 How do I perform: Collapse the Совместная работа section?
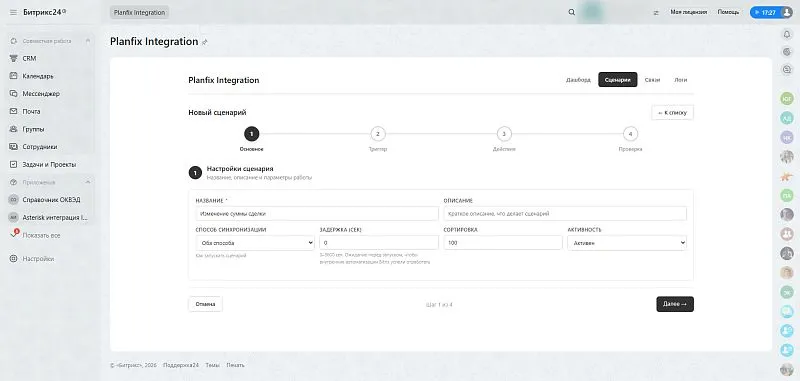click(x=88, y=41)
